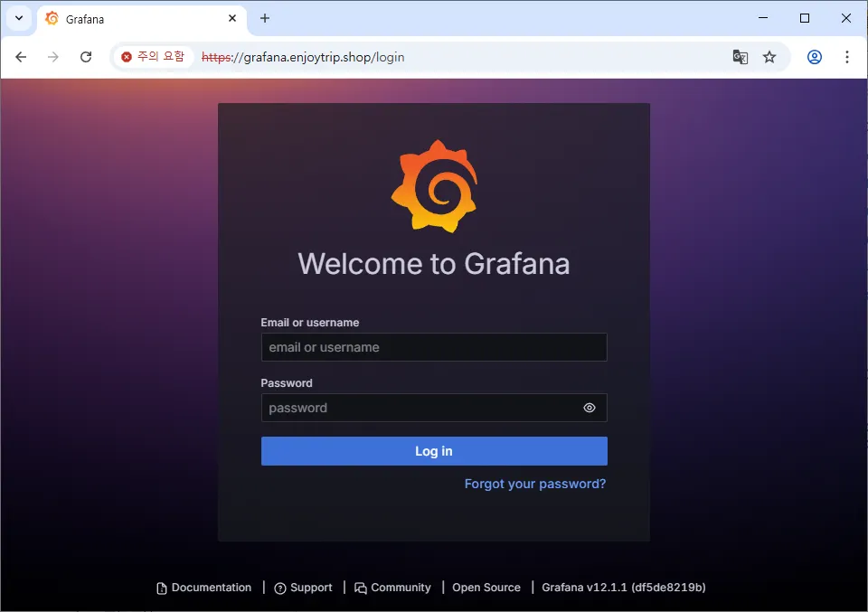Click the browser forward arrow
The height and width of the screenshot is (612, 868).
pos(53,57)
